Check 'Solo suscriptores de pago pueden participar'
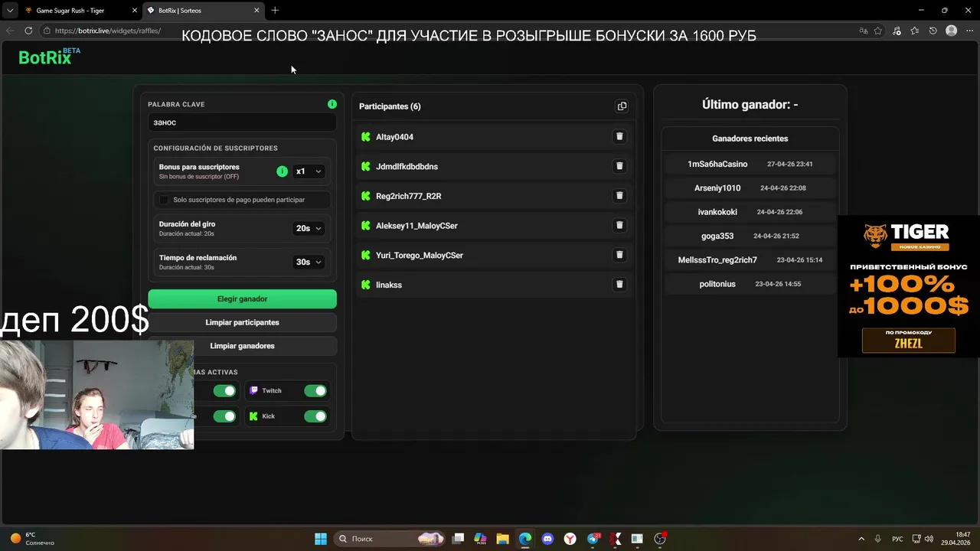This screenshot has height=551, width=980. [164, 200]
